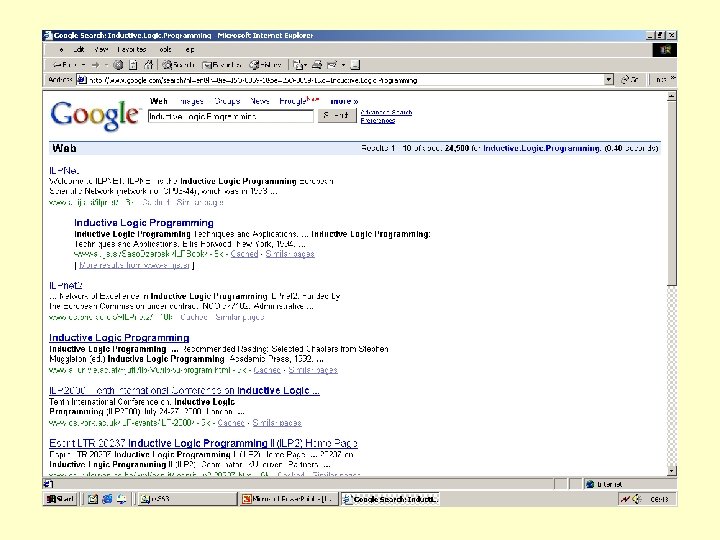Open the ILPnet2 result title link
Viewport: 720px width, 540px height.
click(x=66, y=285)
